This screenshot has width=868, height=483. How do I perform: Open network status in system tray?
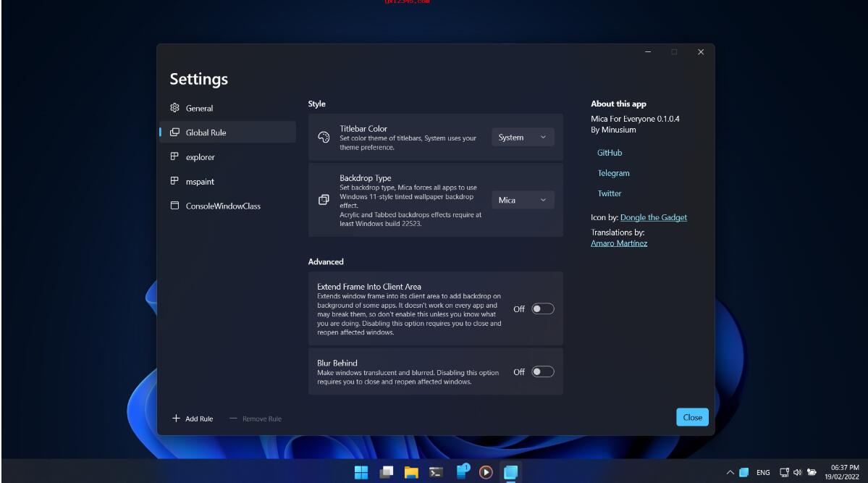pos(784,472)
